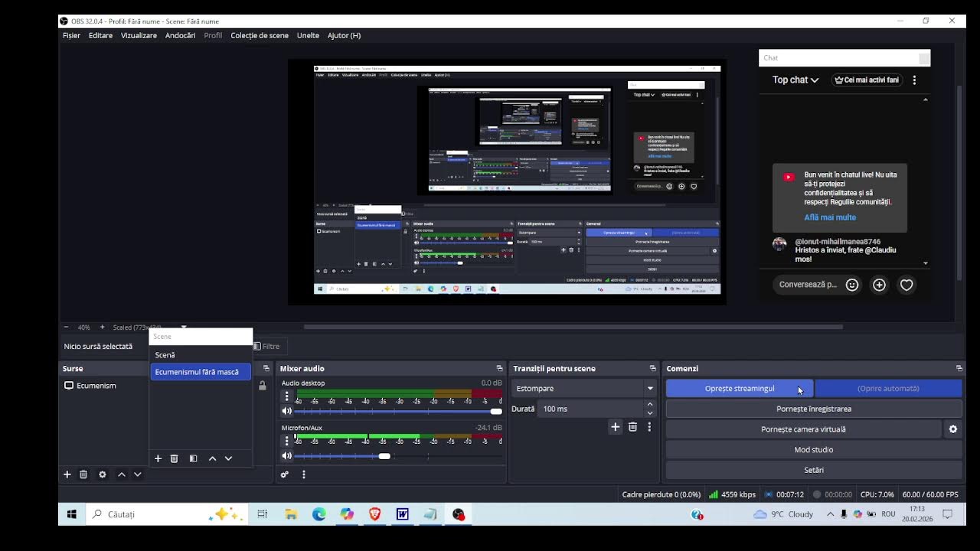Open the Fișier menu
The image size is (980, 551).
(71, 35)
